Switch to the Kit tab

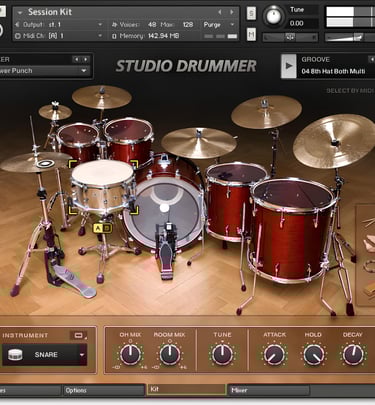pos(186,389)
